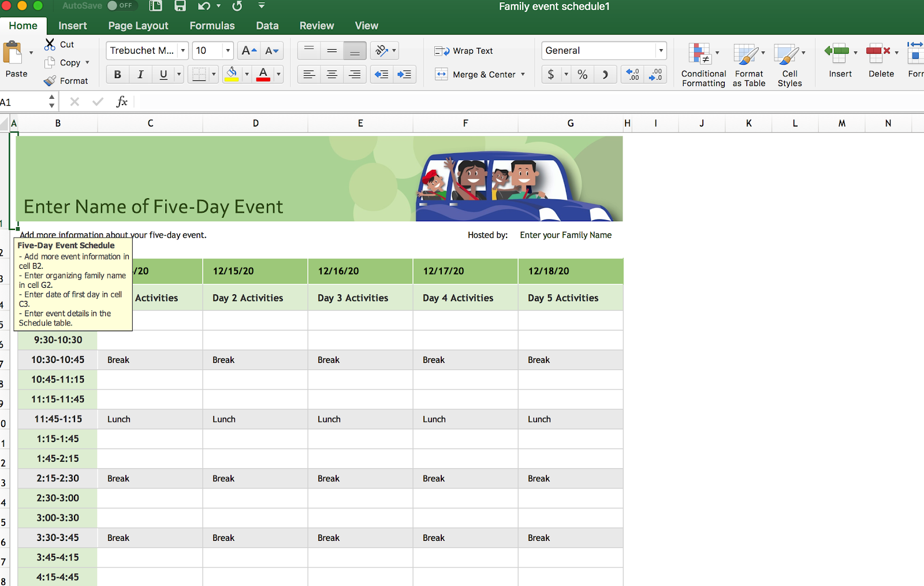Viewport: 924px width, 586px height.
Task: Click the red font color A button
Action: [x=263, y=75]
